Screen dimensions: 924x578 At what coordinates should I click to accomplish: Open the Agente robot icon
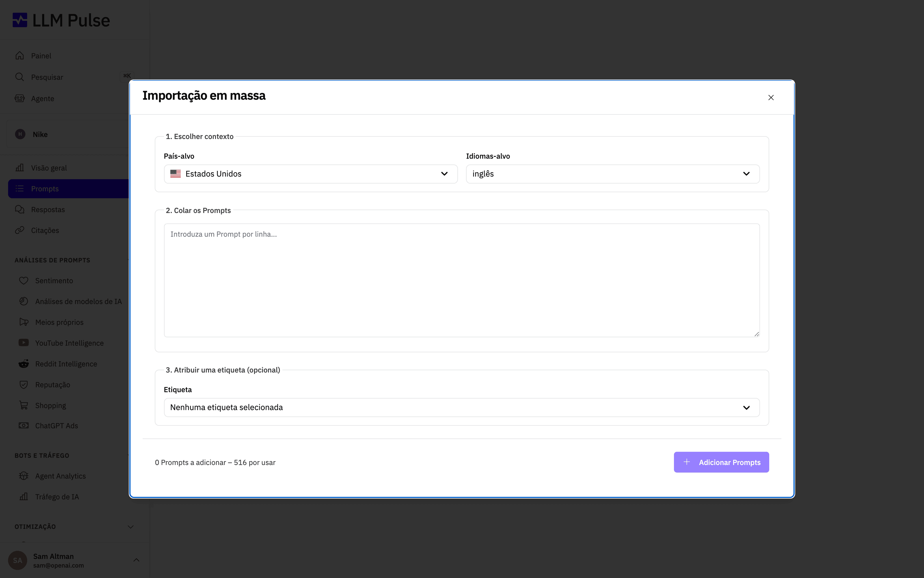(19, 98)
